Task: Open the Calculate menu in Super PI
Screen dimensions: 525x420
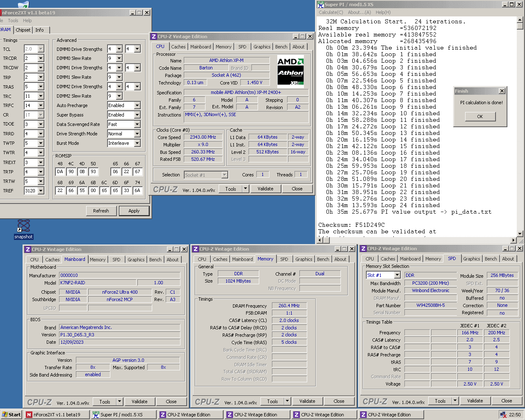Action: click(331, 12)
